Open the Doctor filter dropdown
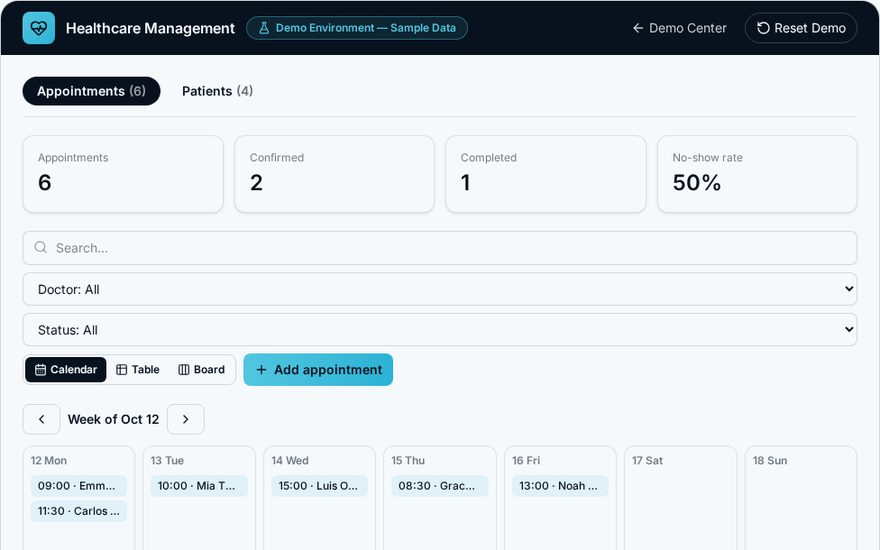 (x=440, y=290)
